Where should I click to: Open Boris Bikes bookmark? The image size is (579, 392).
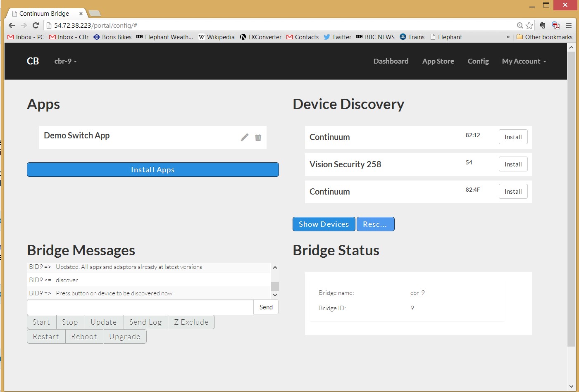click(112, 37)
